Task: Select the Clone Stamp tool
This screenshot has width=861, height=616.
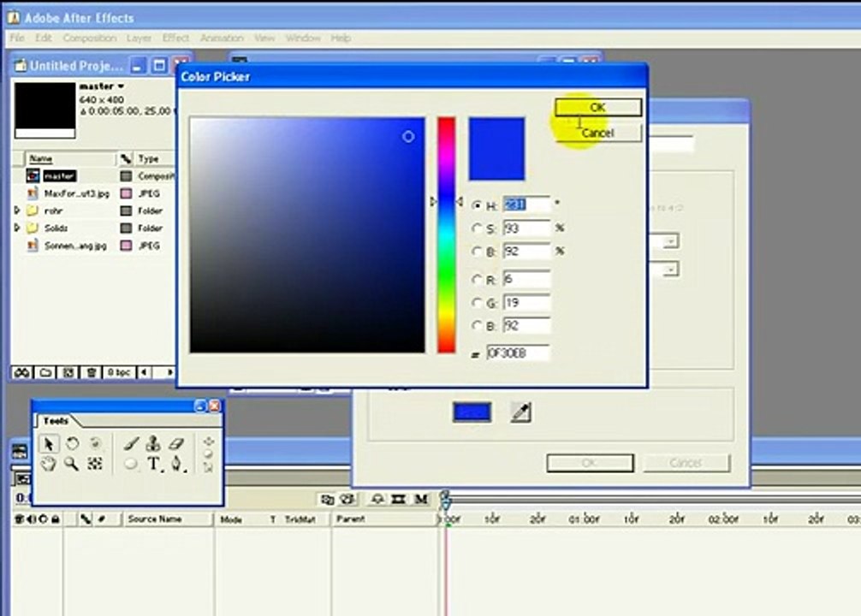Action: click(x=153, y=443)
